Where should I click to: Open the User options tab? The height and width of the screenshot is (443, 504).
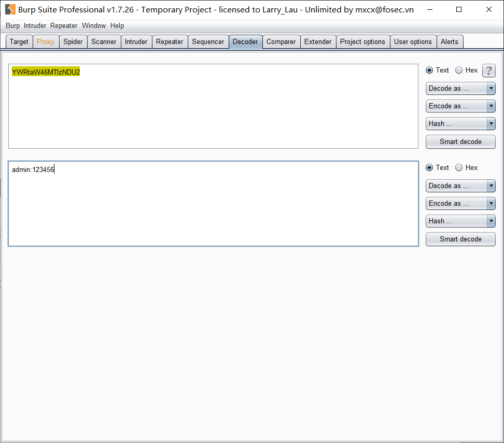pyautogui.click(x=413, y=42)
